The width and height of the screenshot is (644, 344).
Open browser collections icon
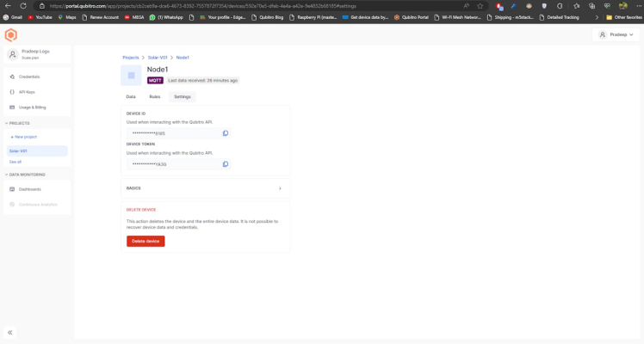[x=591, y=6]
